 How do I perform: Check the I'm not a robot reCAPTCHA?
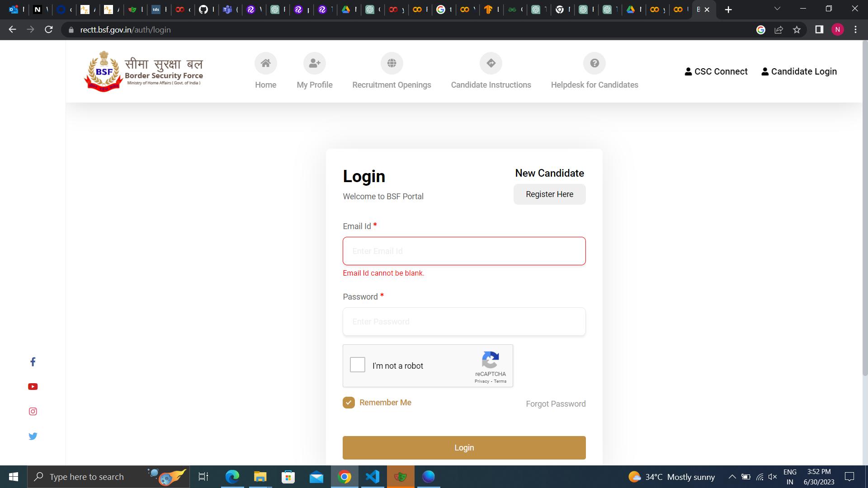[x=358, y=365]
